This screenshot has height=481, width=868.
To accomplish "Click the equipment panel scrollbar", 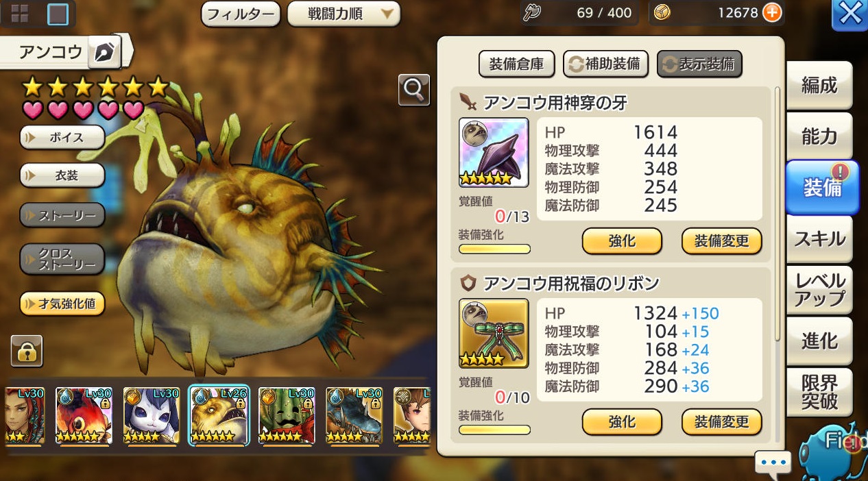I will click(x=777, y=212).
